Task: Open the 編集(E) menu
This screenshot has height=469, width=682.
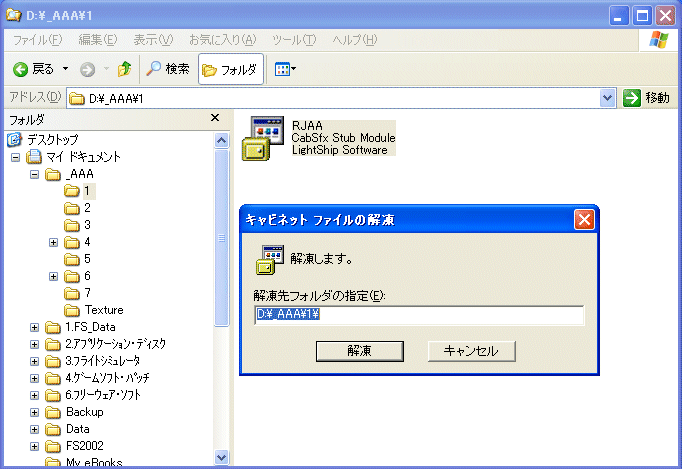Action: click(x=98, y=40)
